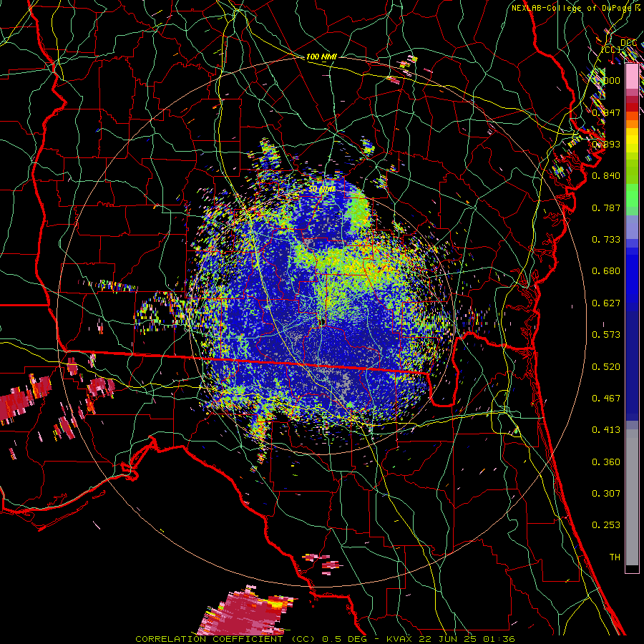Image resolution: width=644 pixels, height=644 pixels.
Task: Click the "0.787" legend value
Action: click(606, 208)
